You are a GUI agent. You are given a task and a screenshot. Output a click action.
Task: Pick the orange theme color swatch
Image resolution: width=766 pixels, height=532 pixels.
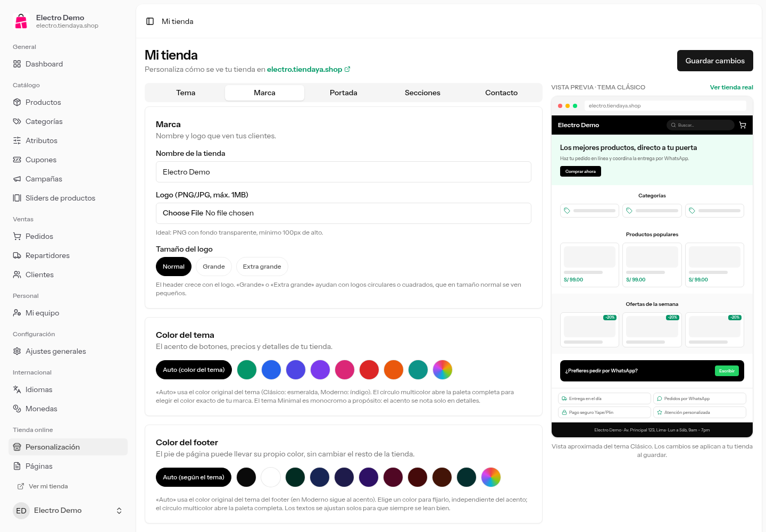(x=394, y=370)
